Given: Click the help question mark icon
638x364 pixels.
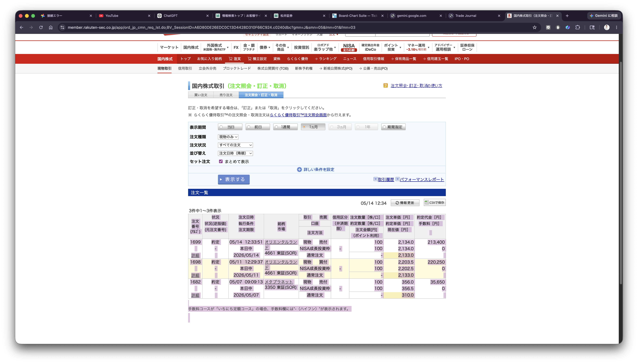Looking at the screenshot, I should click(385, 85).
